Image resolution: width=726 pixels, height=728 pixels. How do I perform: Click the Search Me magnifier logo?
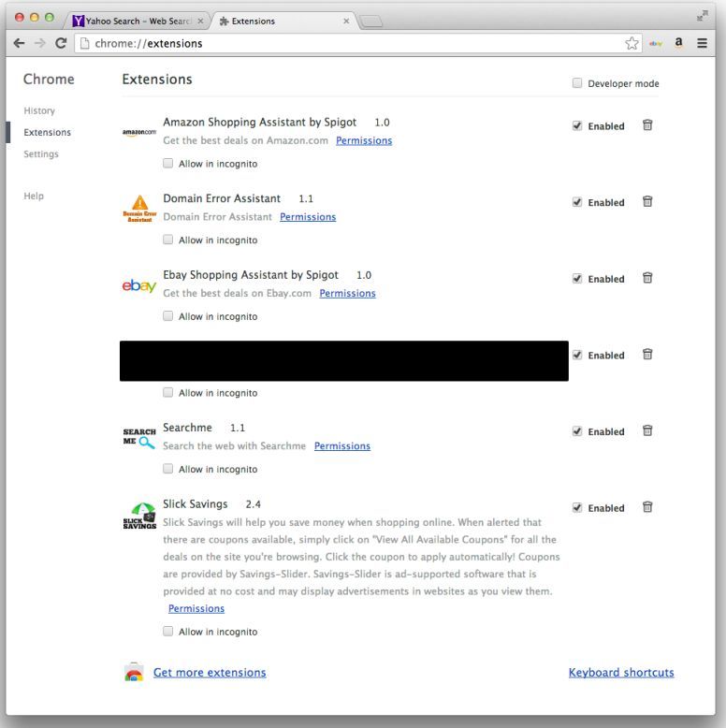[139, 438]
